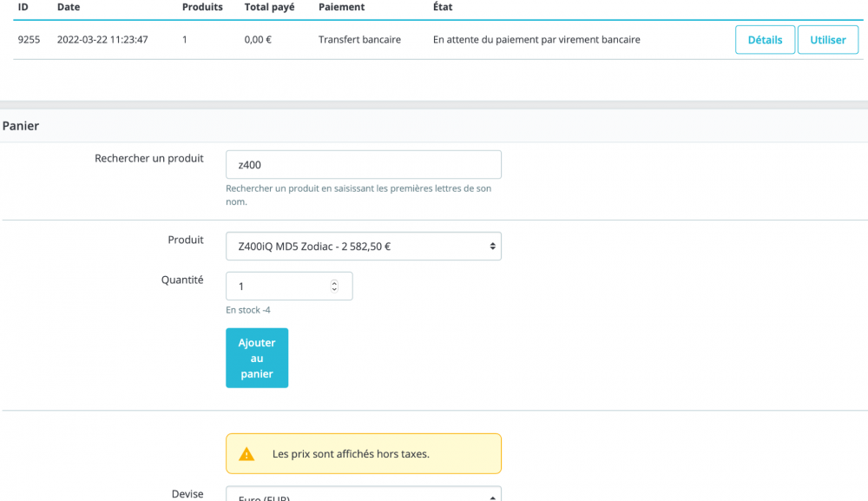Open the Produit dropdown showing Z400iQ MD5 Zodiac
This screenshot has width=868, height=501.
pyautogui.click(x=363, y=246)
